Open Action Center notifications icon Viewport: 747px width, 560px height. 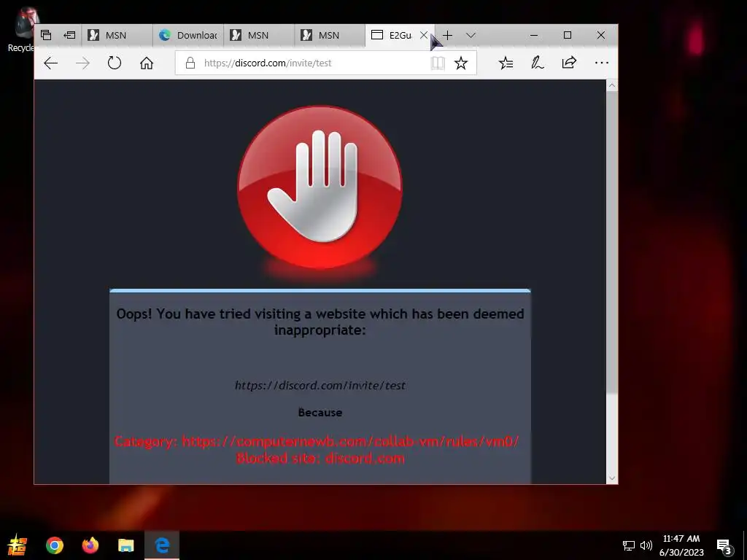pyautogui.click(x=724, y=546)
